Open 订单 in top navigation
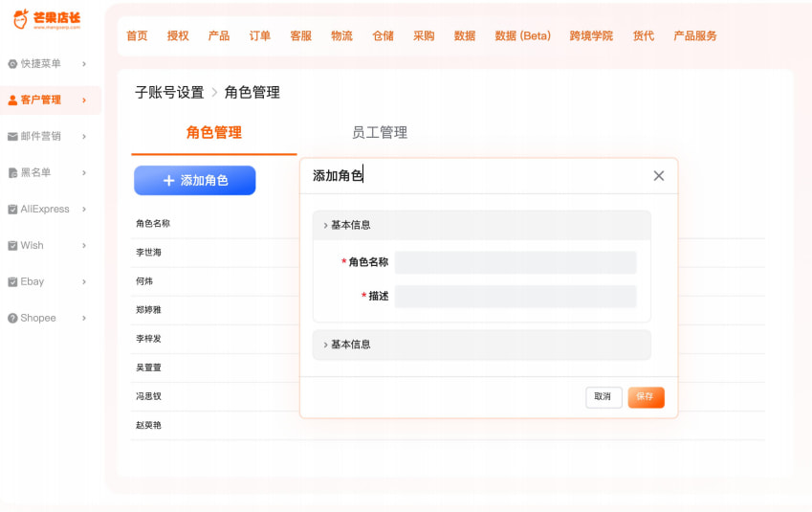This screenshot has height=512, width=812. 259,35
